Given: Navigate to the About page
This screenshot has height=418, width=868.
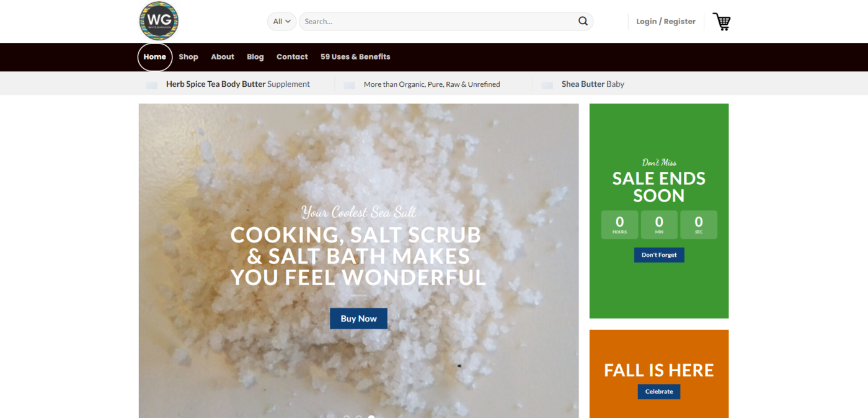Looking at the screenshot, I should (223, 57).
